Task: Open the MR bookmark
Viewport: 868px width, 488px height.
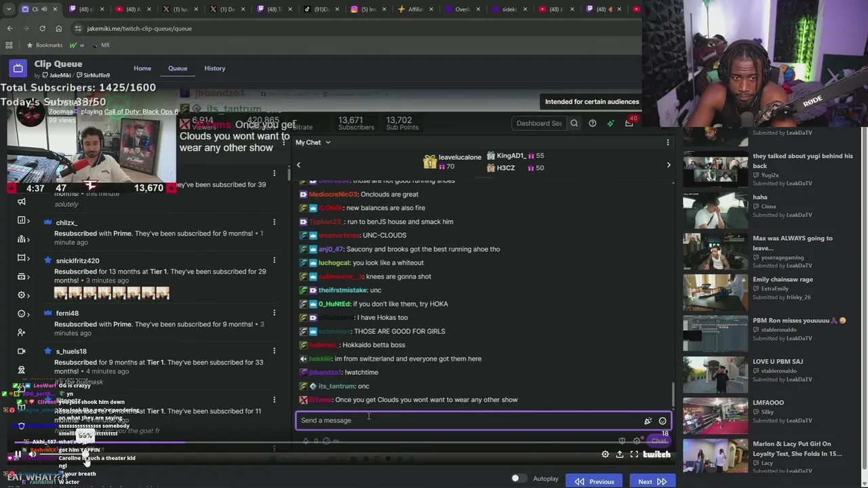Action: coord(100,45)
